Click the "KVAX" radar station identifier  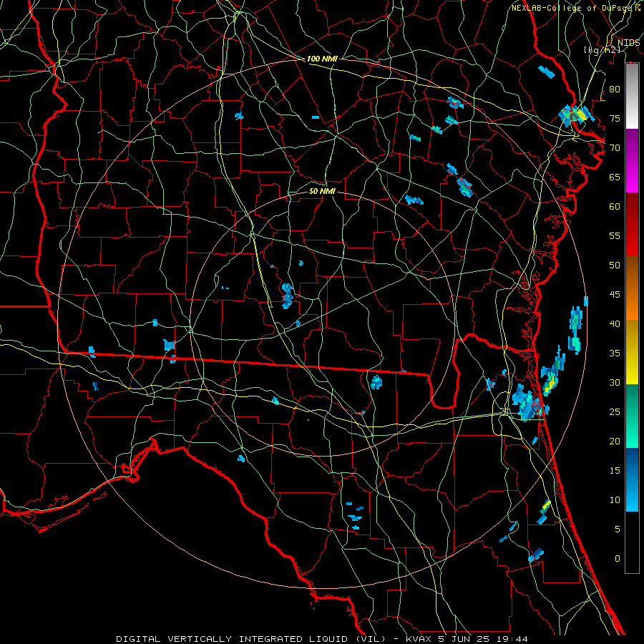419,639
